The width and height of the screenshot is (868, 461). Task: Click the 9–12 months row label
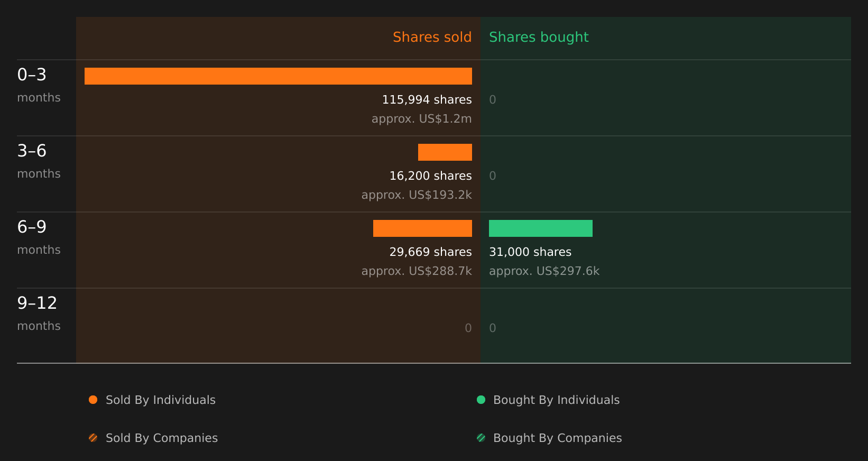point(39,313)
